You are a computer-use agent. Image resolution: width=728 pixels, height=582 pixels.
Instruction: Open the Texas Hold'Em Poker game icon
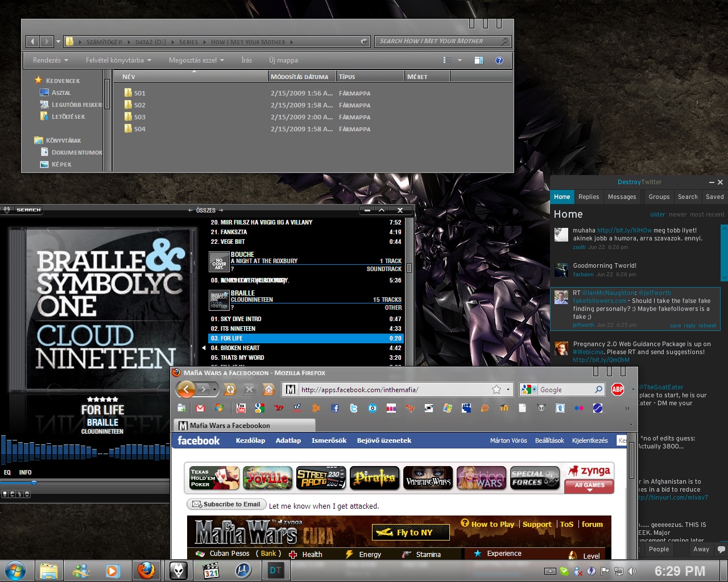point(214,478)
